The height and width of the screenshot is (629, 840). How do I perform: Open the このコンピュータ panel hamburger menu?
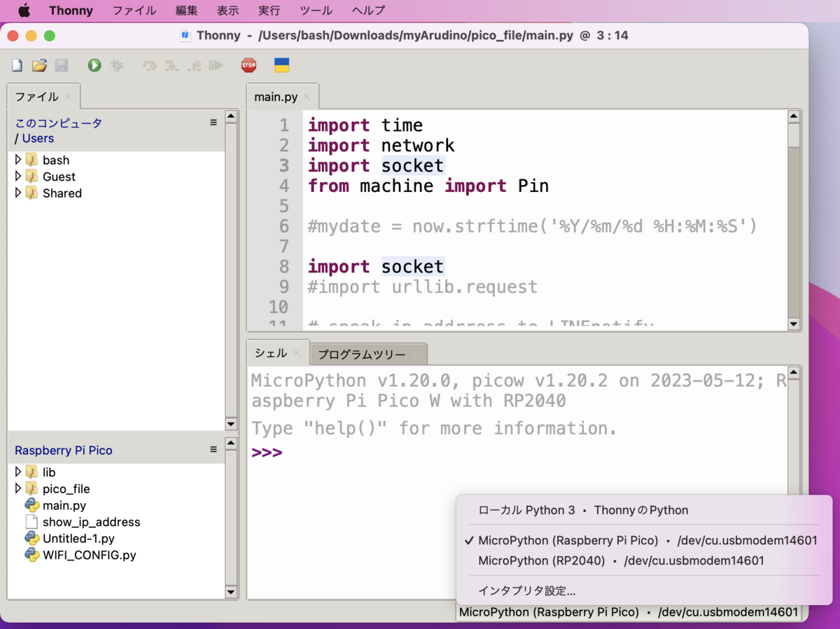click(213, 123)
